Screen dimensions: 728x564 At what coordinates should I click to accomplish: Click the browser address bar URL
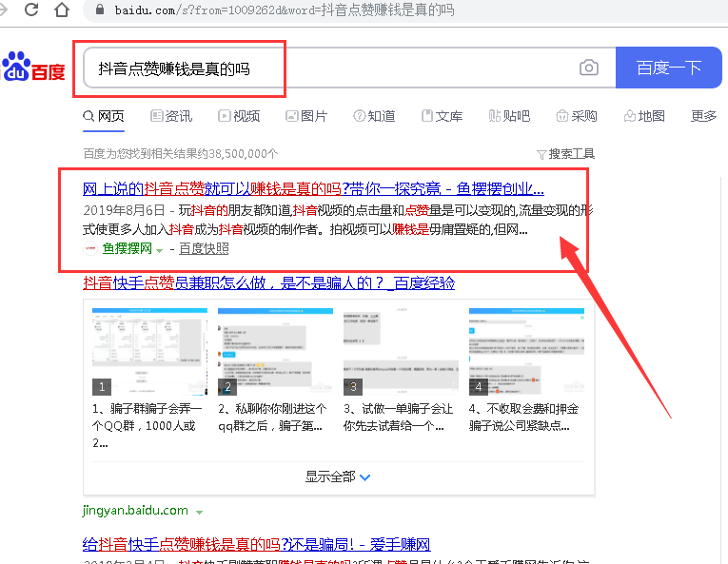click(x=285, y=10)
